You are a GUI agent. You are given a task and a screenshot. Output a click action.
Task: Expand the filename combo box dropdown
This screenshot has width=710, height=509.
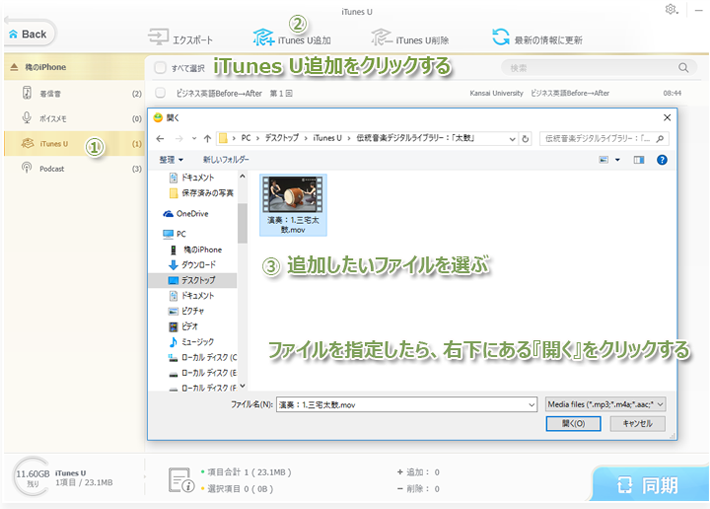[x=532, y=404]
